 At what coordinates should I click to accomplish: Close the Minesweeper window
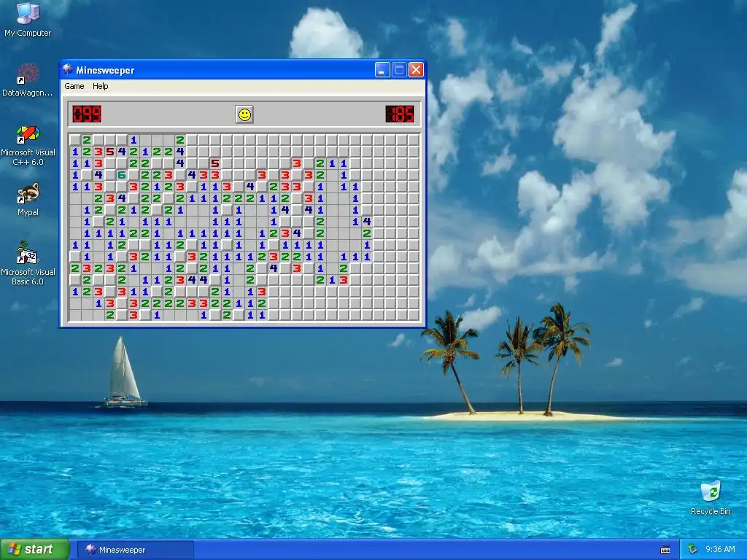pyautogui.click(x=416, y=70)
